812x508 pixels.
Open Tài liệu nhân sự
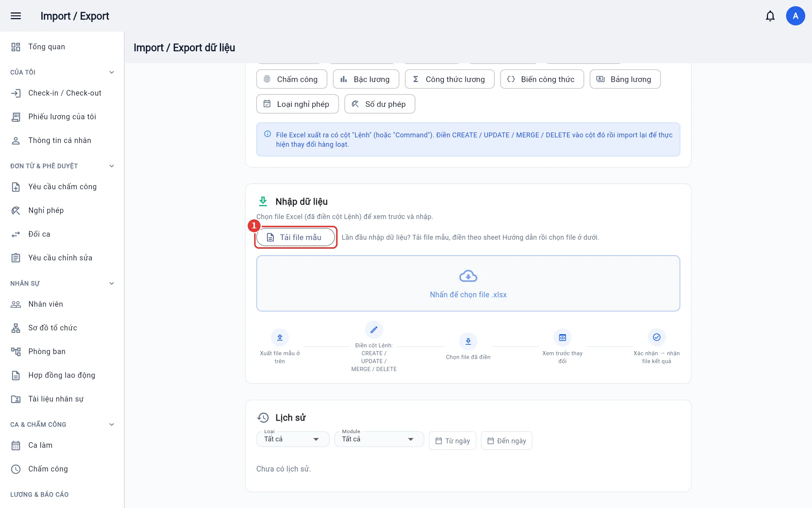(x=62, y=399)
